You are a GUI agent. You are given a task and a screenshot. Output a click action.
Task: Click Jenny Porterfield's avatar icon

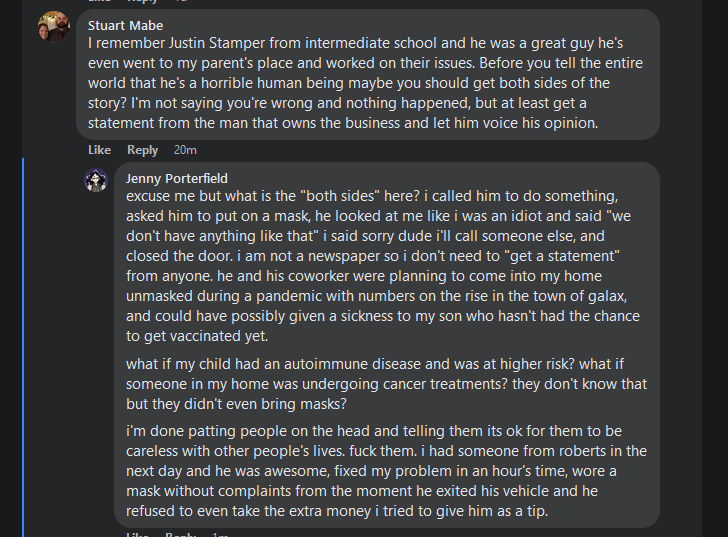pyautogui.click(x=97, y=180)
